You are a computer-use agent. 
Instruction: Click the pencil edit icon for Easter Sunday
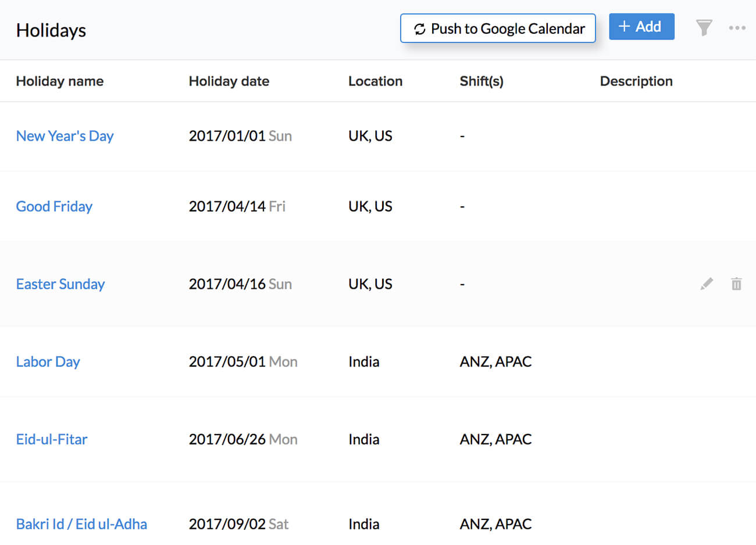(707, 284)
